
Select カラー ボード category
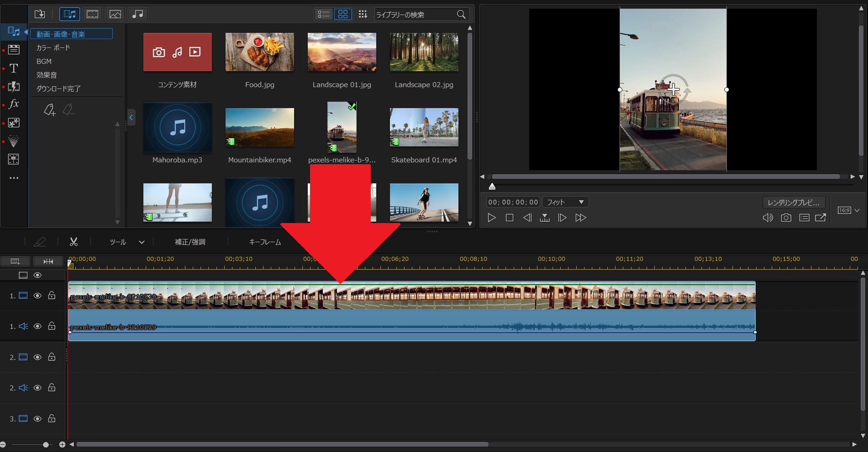(x=53, y=47)
